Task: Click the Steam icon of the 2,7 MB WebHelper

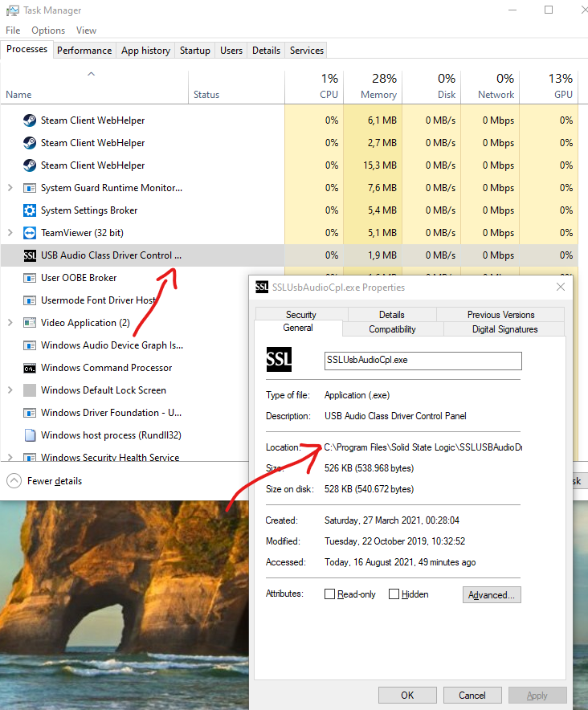Action: click(30, 143)
